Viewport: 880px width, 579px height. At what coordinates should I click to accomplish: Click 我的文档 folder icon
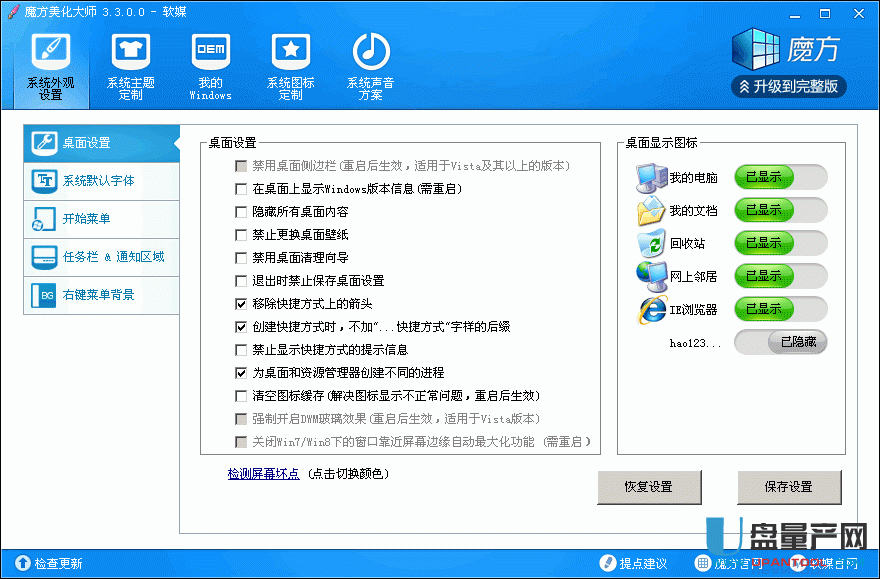[x=651, y=211]
